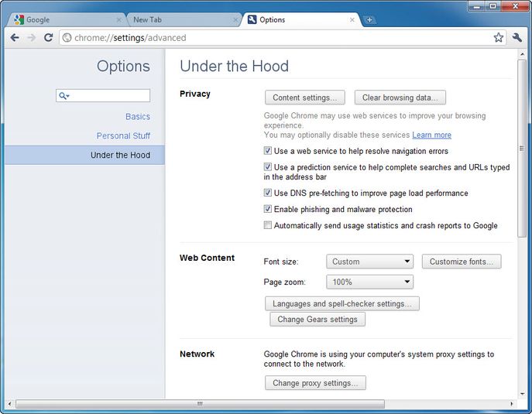Switch to the Google tab
Screen dimensions: 532x414
(x=66, y=20)
